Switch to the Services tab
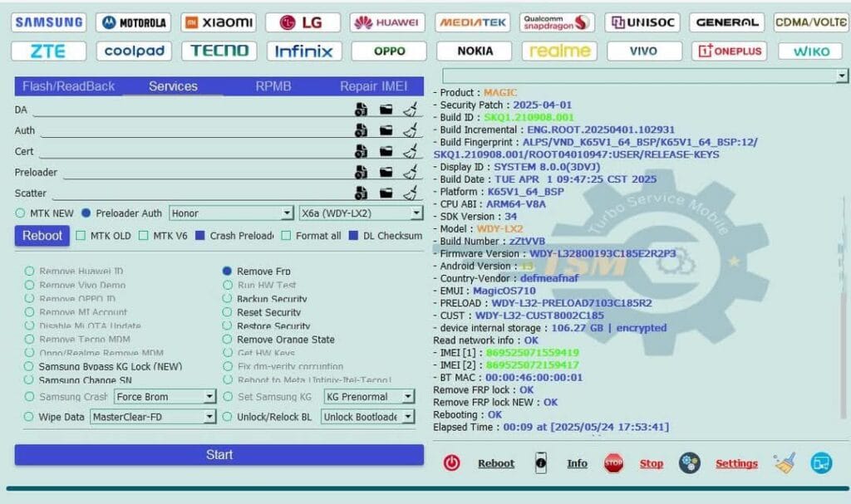This screenshot has height=504, width=851. pyautogui.click(x=173, y=86)
